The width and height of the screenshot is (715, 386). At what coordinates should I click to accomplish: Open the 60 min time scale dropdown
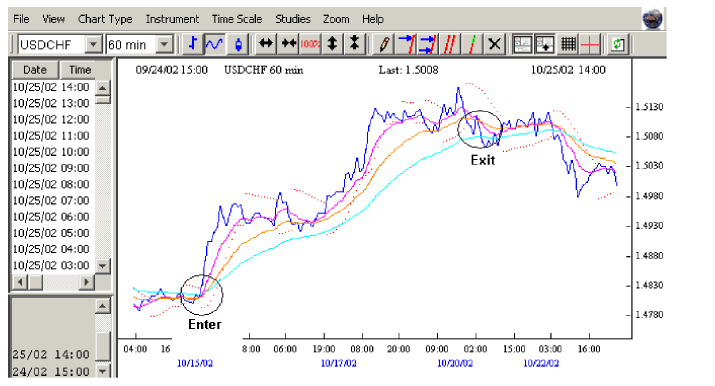point(164,45)
